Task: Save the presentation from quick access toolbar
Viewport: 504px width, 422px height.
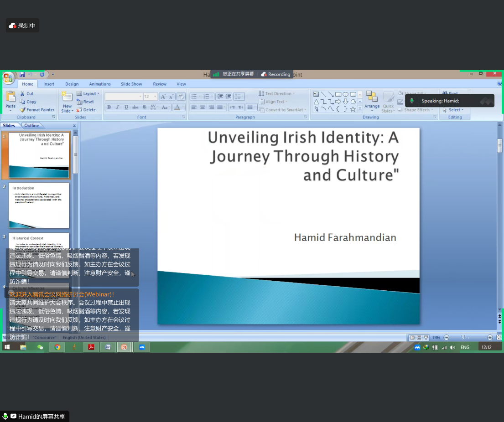Action: (x=22, y=74)
